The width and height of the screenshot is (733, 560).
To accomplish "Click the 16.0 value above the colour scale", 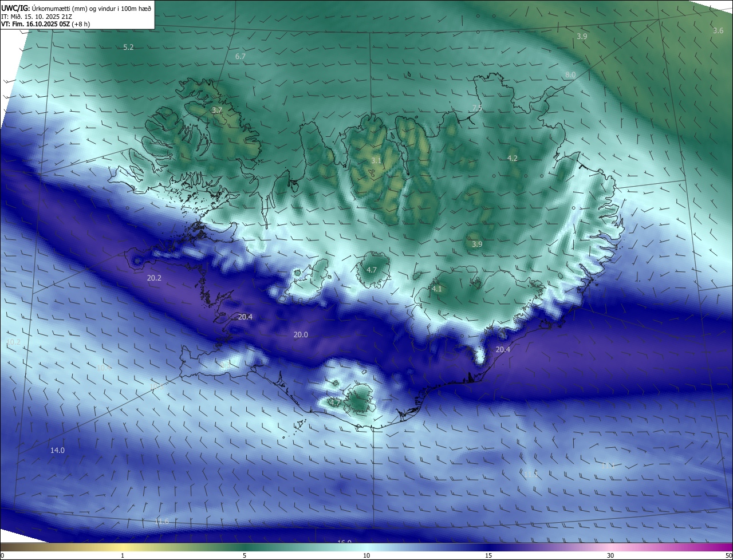I will pyautogui.click(x=344, y=542).
